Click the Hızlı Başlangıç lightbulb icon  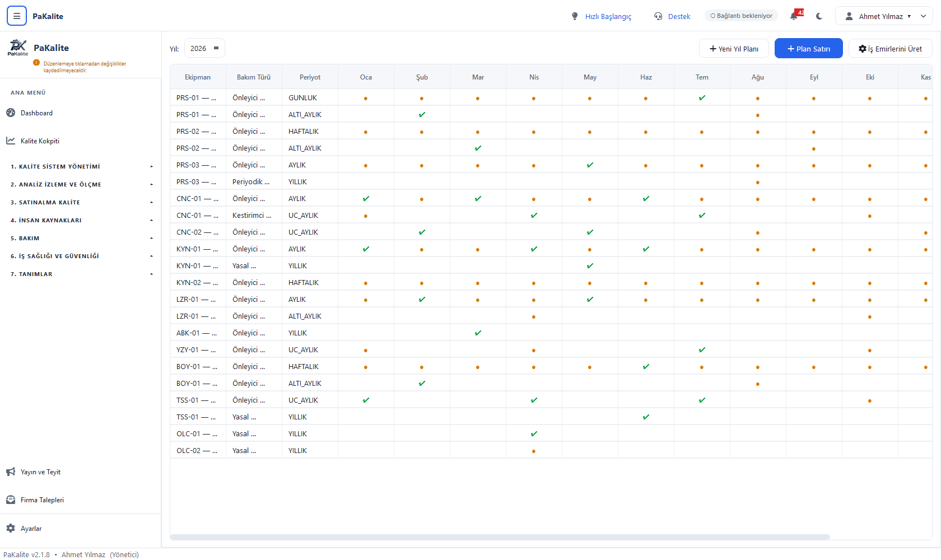tap(575, 16)
